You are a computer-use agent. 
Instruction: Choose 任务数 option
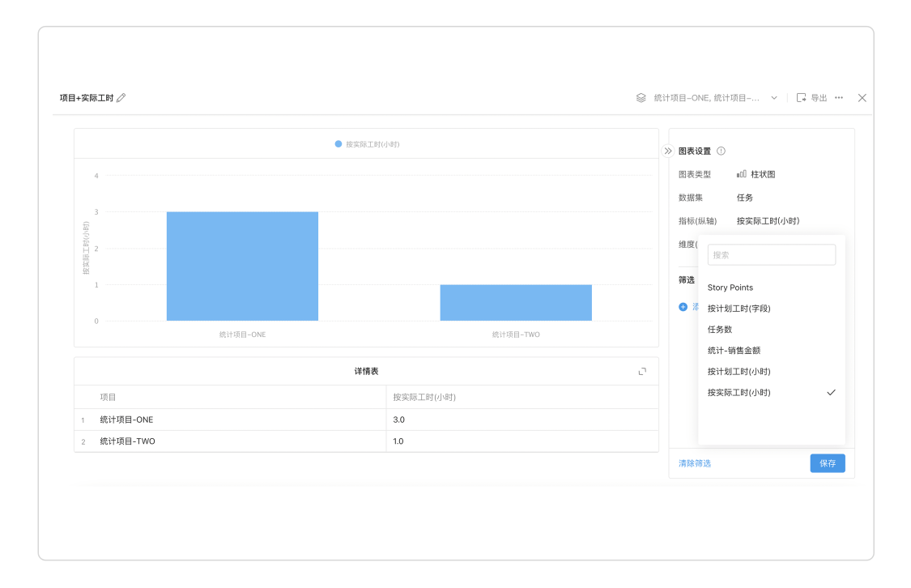click(x=772, y=330)
